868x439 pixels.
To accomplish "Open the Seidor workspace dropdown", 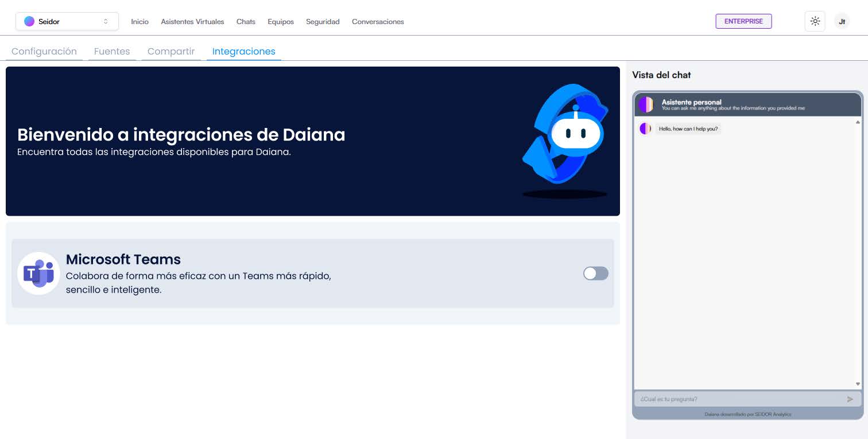I will [67, 21].
